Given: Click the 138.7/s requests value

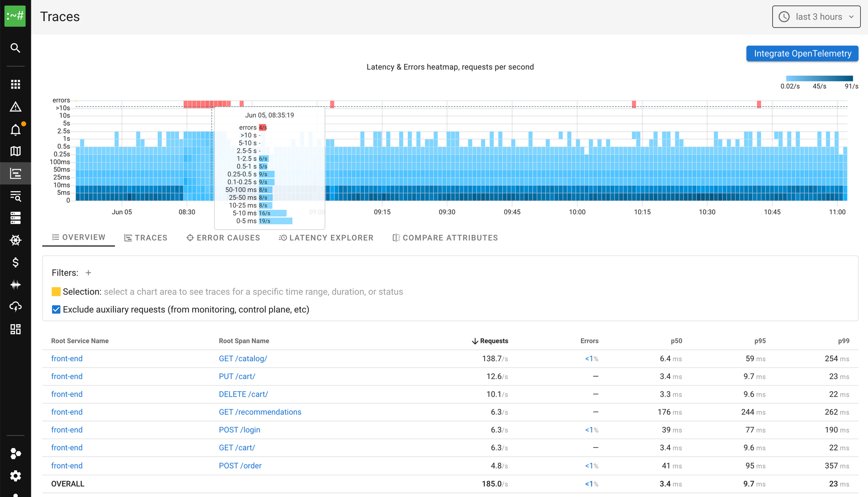Looking at the screenshot, I should pyautogui.click(x=495, y=359).
